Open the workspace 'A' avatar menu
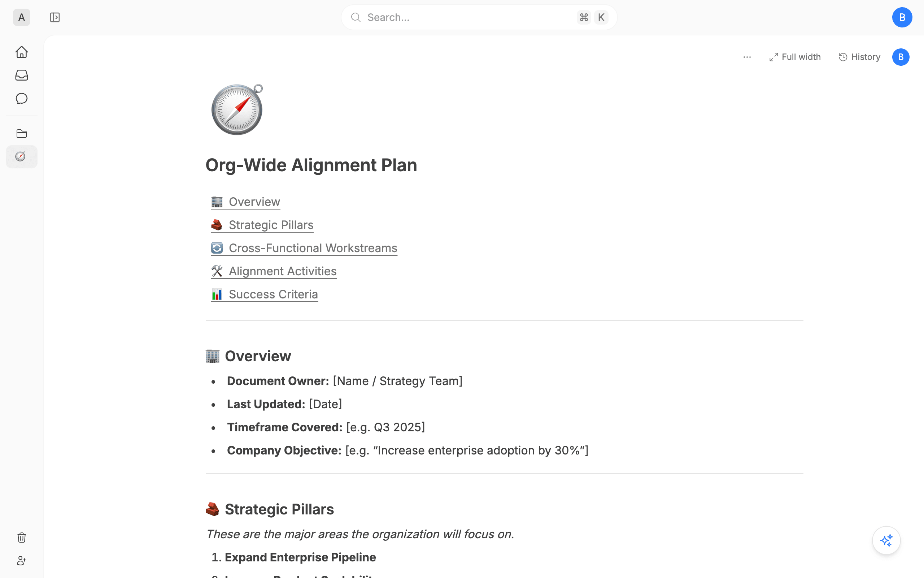The image size is (924, 578). (21, 18)
